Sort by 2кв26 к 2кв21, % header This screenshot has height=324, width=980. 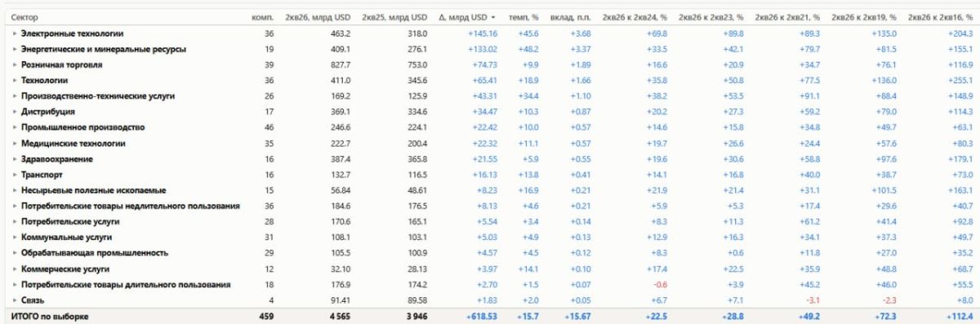[x=788, y=17]
